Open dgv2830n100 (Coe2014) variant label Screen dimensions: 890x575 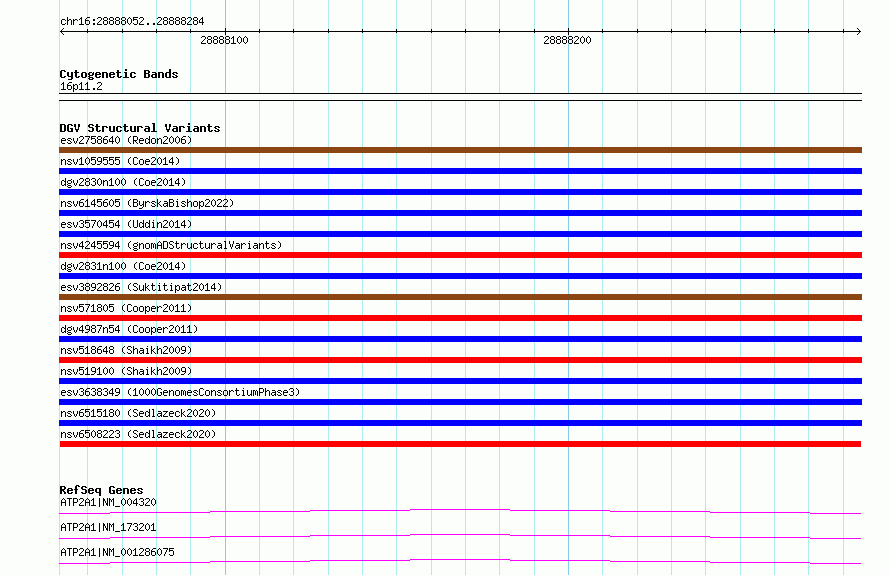coord(123,182)
